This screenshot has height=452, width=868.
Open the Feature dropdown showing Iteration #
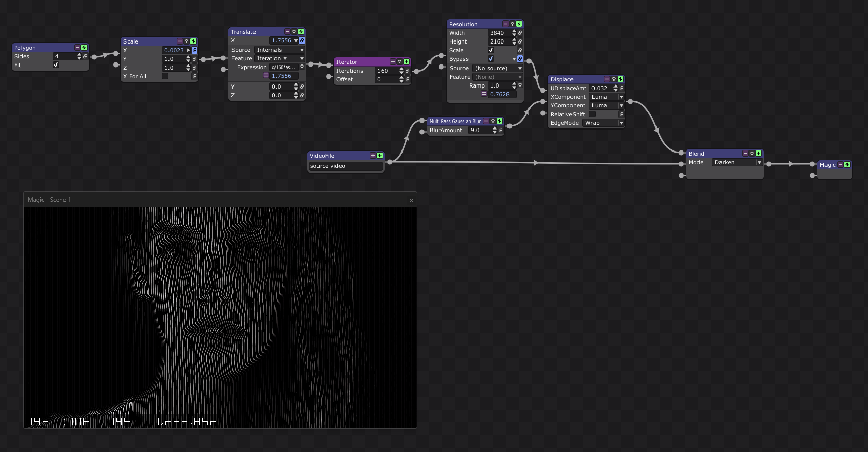(280, 58)
